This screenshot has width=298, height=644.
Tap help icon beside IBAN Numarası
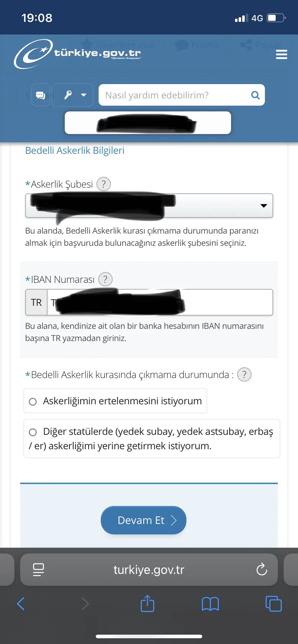click(105, 279)
